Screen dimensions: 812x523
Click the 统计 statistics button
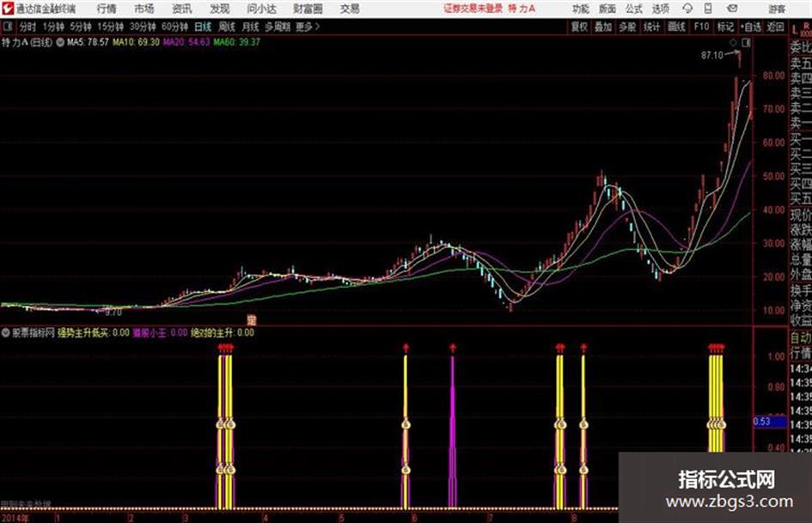pyautogui.click(x=651, y=27)
